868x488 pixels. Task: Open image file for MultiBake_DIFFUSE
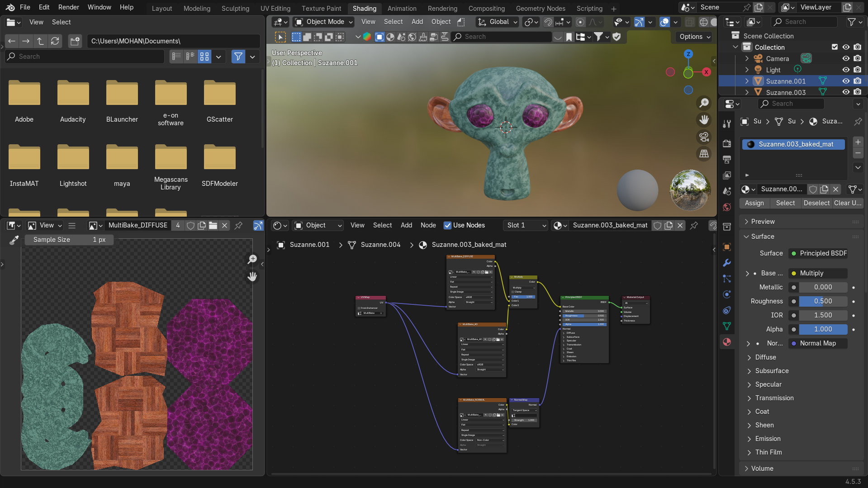pyautogui.click(x=213, y=225)
